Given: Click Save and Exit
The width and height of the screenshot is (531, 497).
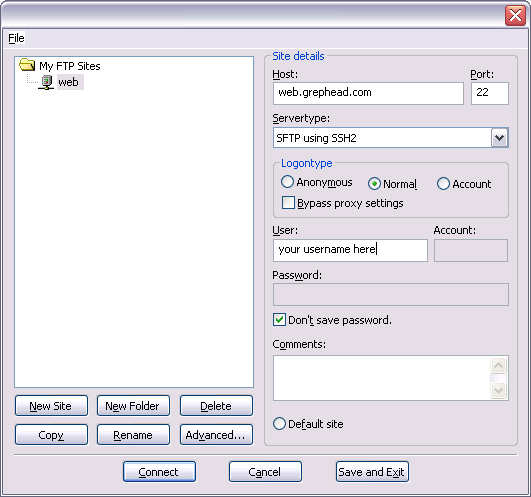Looking at the screenshot, I should [x=372, y=472].
